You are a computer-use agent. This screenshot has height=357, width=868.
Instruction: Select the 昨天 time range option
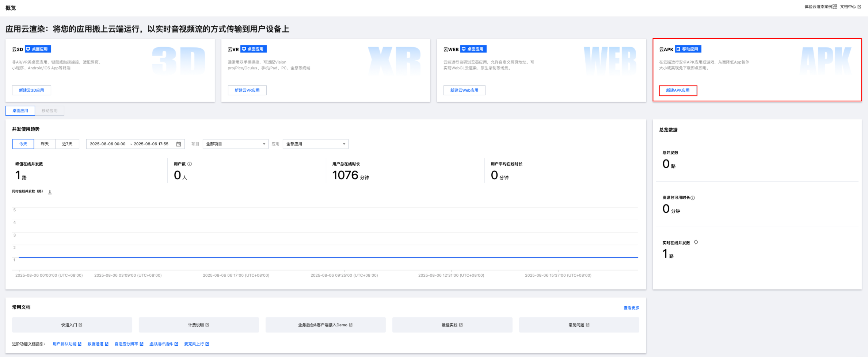point(45,144)
